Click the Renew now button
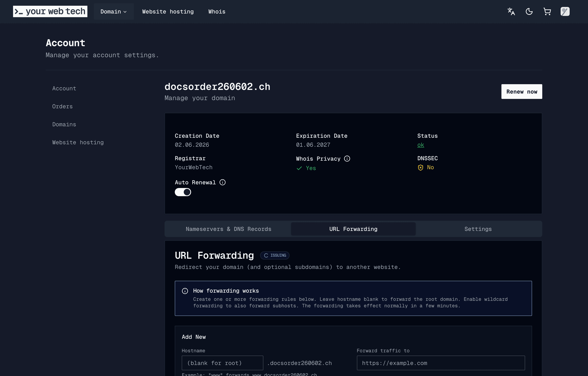Viewport: 588px width, 376px height. [522, 92]
